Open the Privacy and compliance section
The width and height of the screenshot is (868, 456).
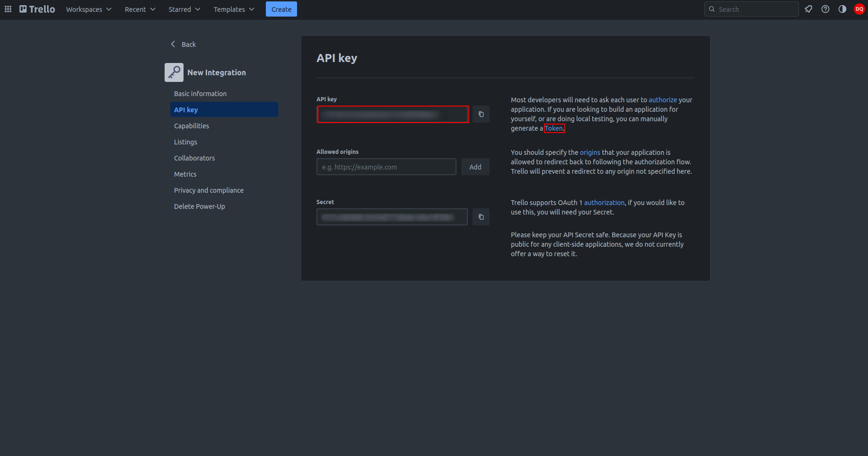(209, 190)
